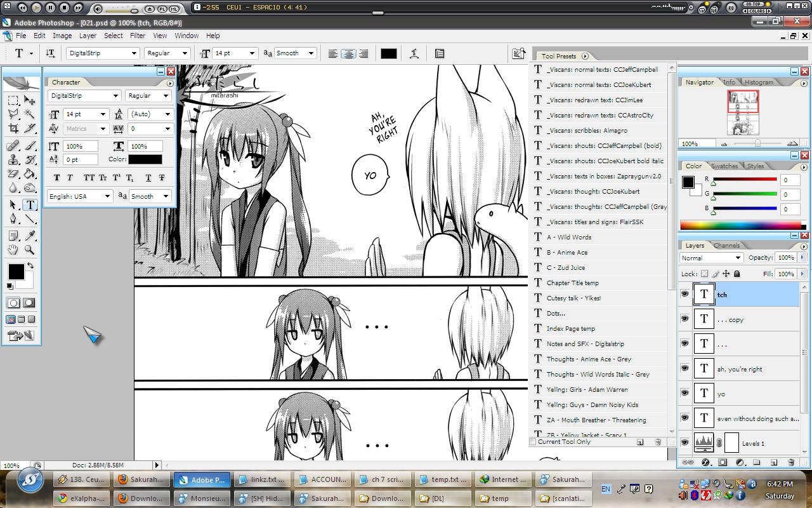Open Character panel leading (Auto) dropdown
Image resolution: width=812 pixels, height=508 pixels.
click(x=167, y=114)
